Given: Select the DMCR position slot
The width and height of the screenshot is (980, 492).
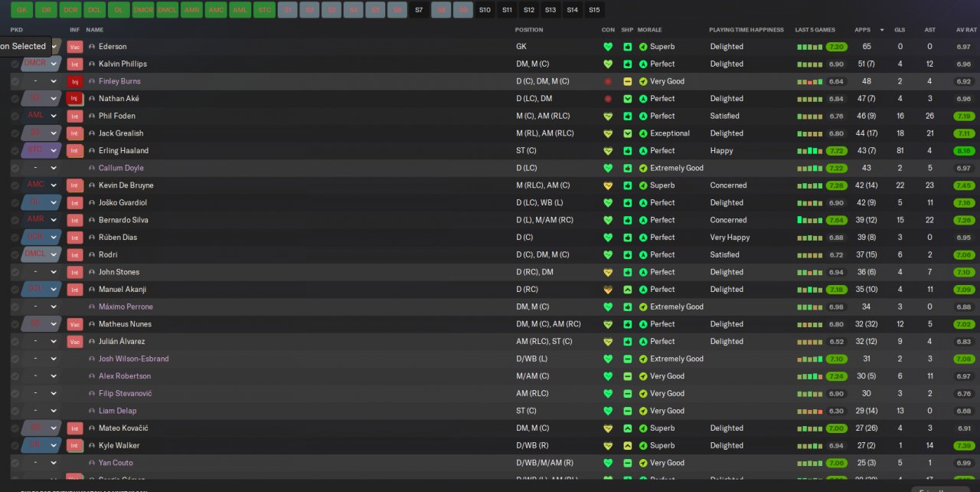Looking at the screenshot, I should 142,10.
